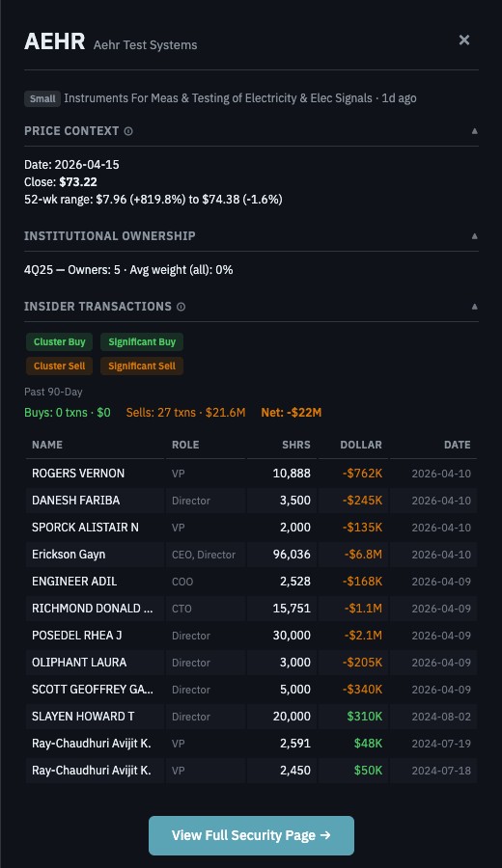The height and width of the screenshot is (868, 502).
Task: Click the 4Q25 Owners line
Action: click(128, 270)
